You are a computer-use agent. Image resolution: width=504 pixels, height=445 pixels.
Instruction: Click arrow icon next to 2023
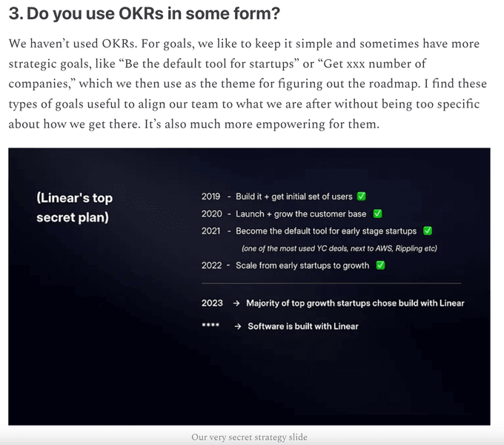point(236,303)
